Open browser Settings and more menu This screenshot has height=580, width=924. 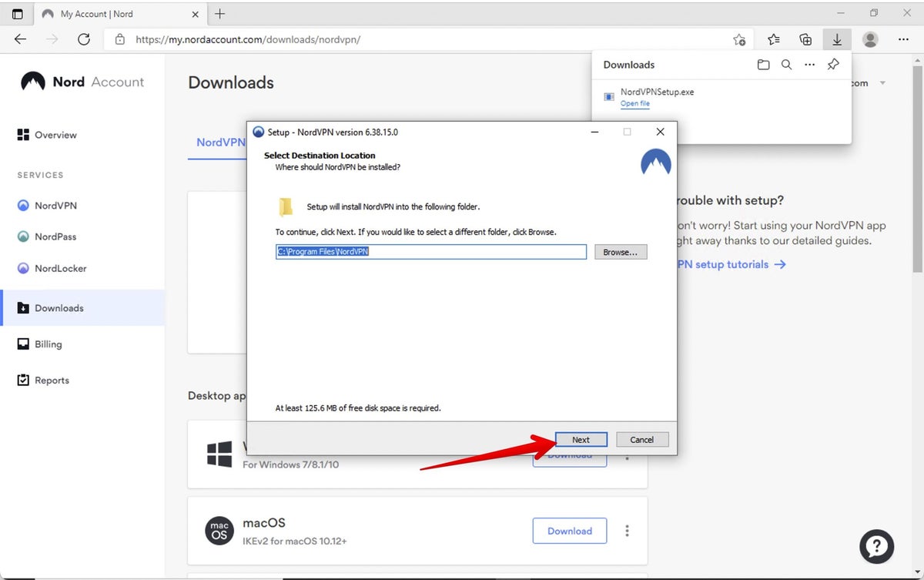[902, 39]
